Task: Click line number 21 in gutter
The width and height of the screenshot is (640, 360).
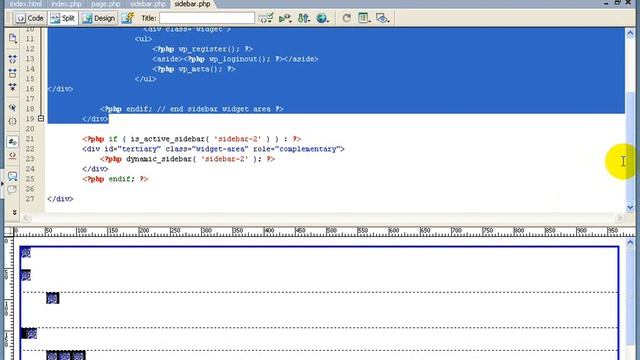Action: tap(30, 139)
